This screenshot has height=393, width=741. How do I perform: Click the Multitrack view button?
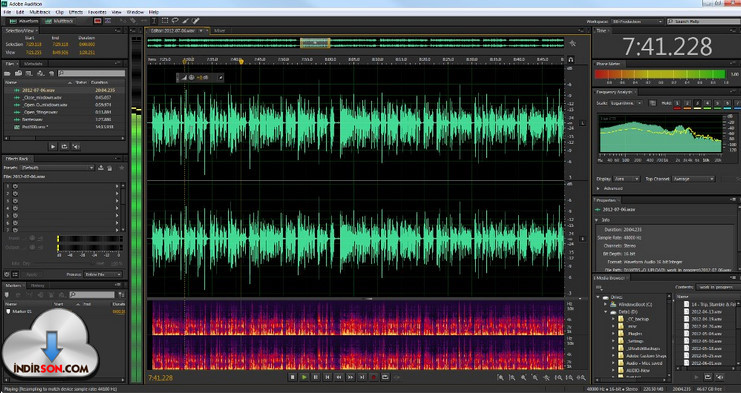(x=59, y=21)
